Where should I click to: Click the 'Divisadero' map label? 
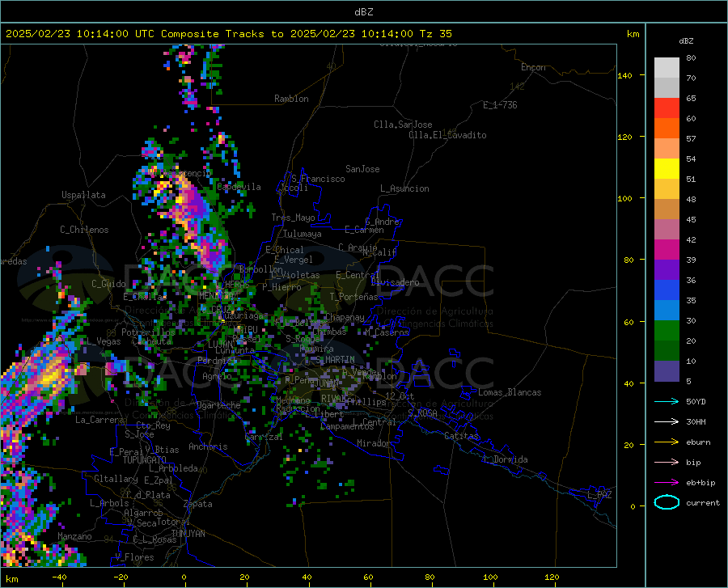(x=395, y=282)
